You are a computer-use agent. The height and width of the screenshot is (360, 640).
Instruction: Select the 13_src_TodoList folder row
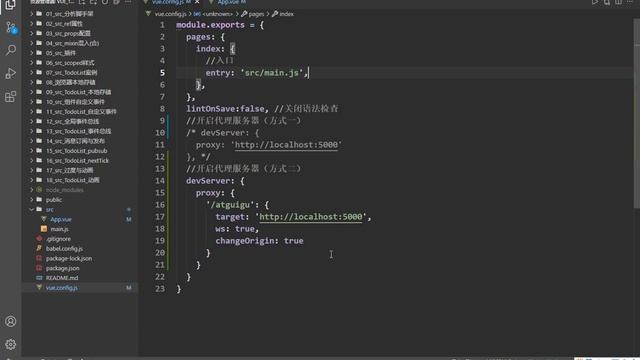coord(80,131)
